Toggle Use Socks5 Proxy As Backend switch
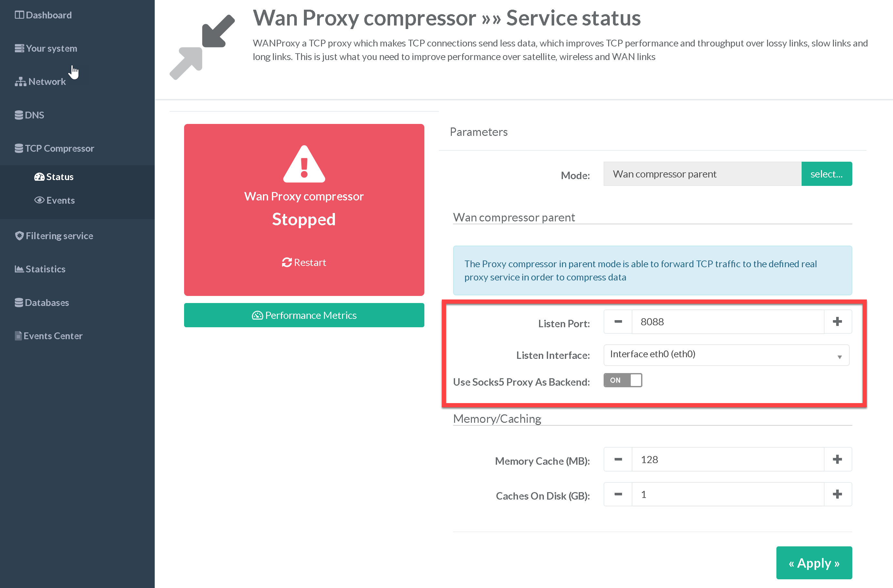This screenshot has width=893, height=588. pos(622,380)
